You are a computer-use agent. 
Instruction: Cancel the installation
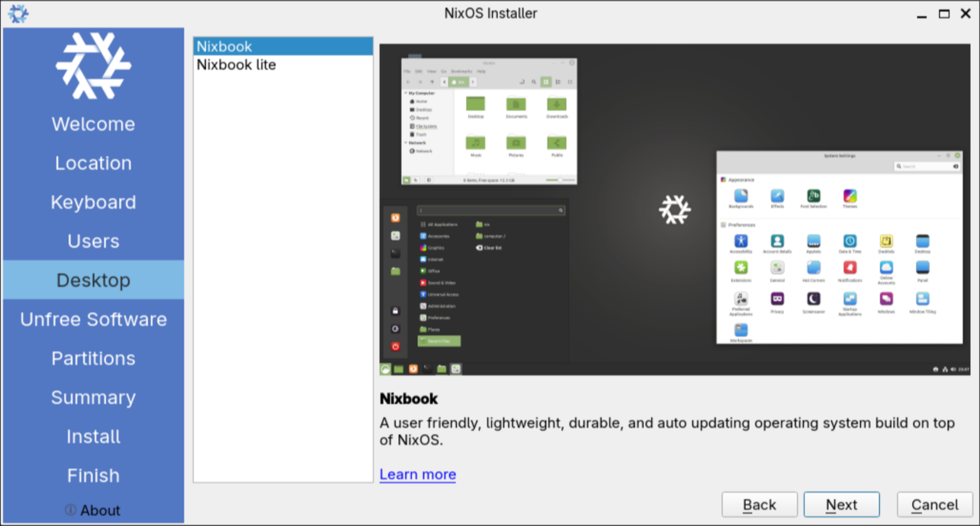(934, 505)
